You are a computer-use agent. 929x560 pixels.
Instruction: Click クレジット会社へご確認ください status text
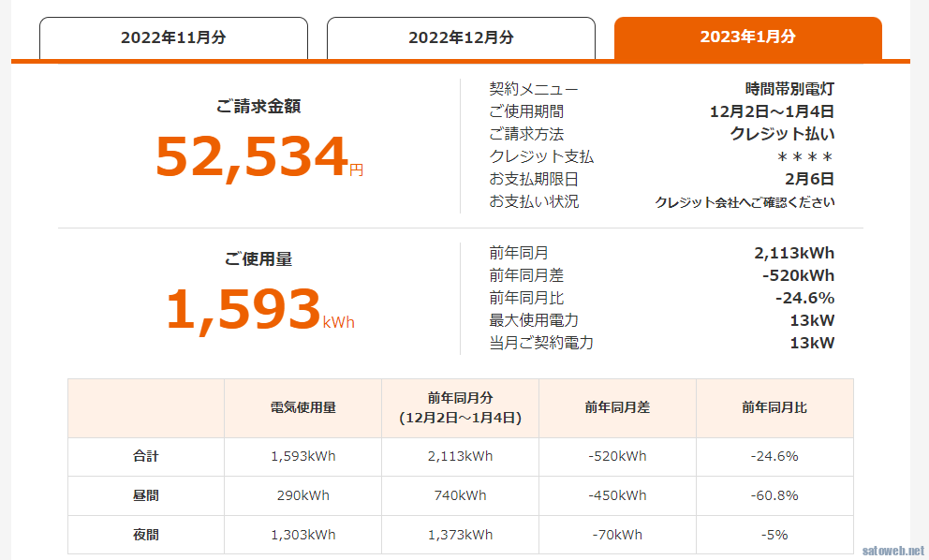(x=745, y=202)
